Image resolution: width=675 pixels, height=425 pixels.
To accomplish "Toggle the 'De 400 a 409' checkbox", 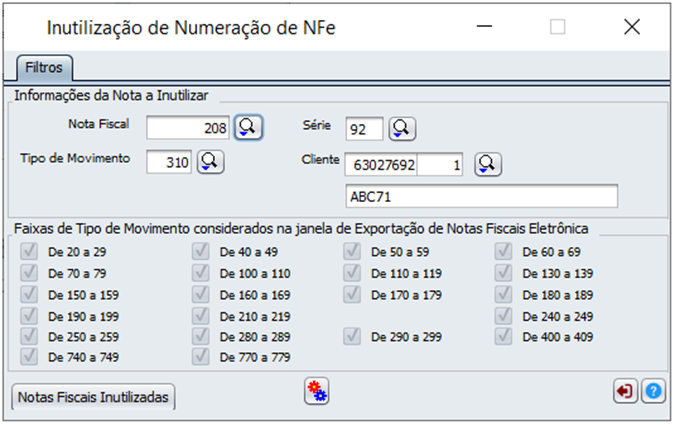I will click(503, 336).
